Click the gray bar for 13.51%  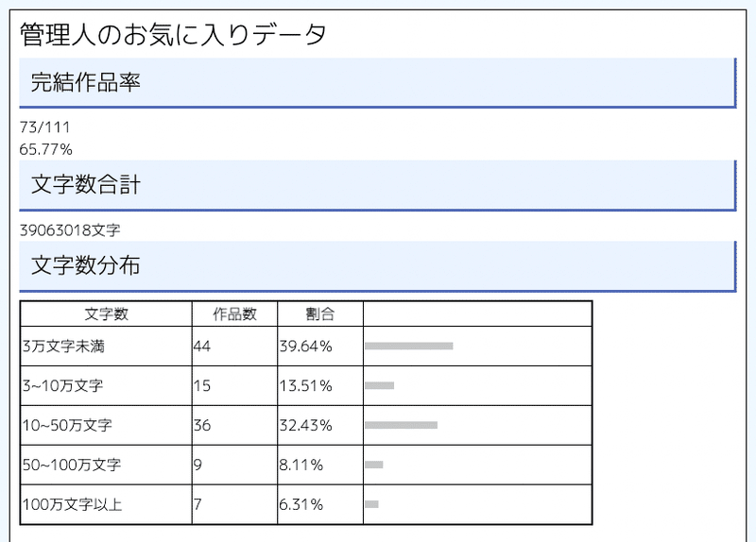380,385
